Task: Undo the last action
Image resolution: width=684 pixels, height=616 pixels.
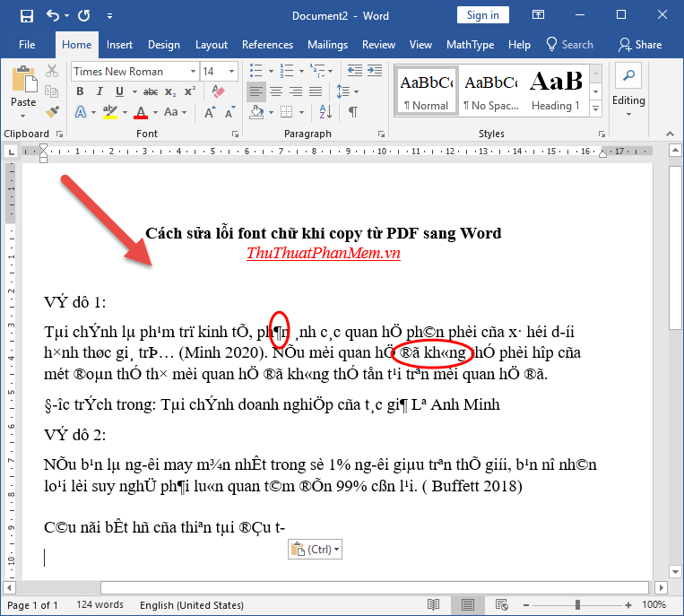Action: click(x=52, y=16)
